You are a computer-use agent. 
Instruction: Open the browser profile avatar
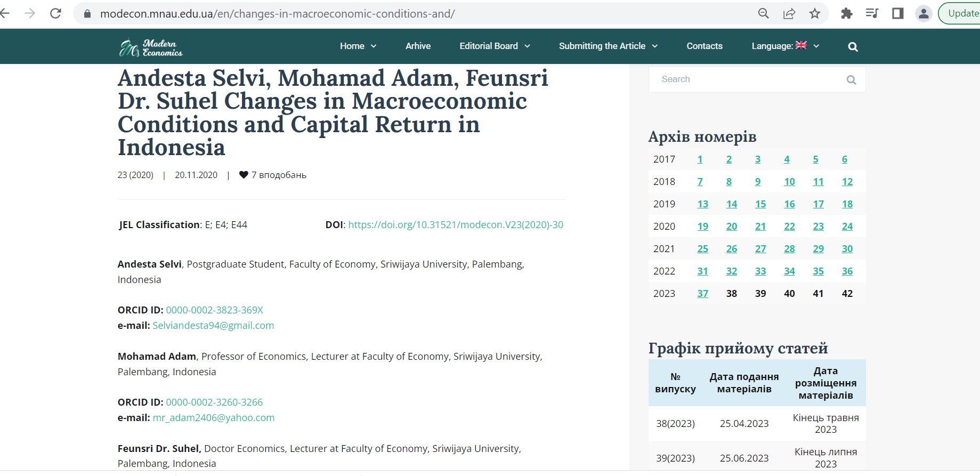click(x=924, y=13)
